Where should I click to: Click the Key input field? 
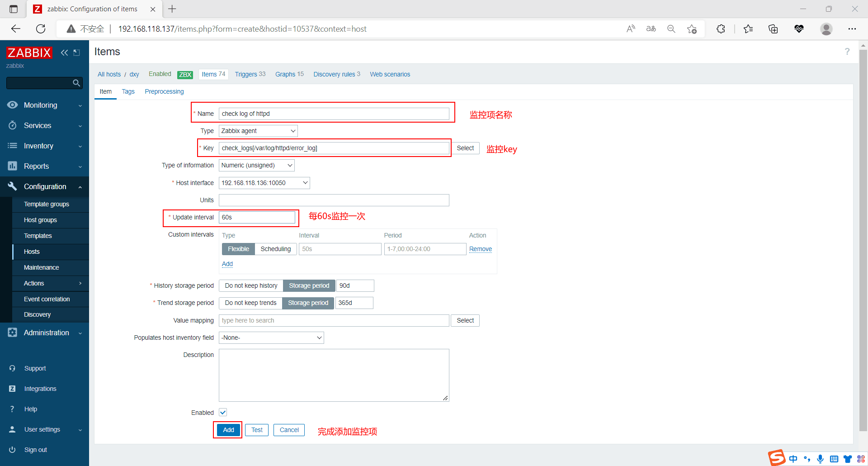pos(334,148)
